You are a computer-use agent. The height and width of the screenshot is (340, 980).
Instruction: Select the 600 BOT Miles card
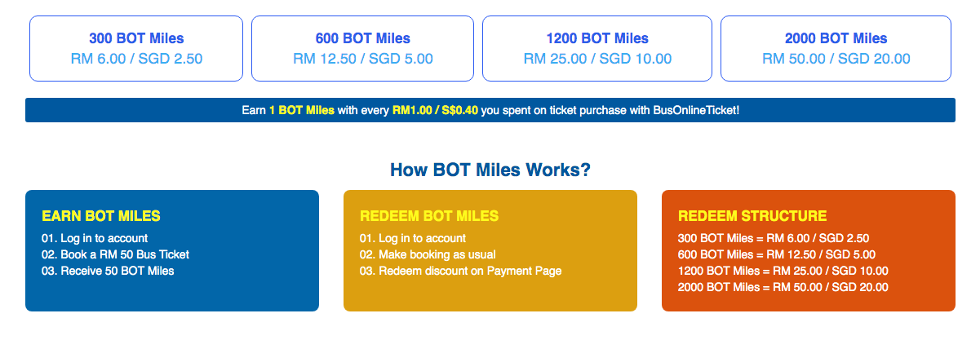point(362,49)
